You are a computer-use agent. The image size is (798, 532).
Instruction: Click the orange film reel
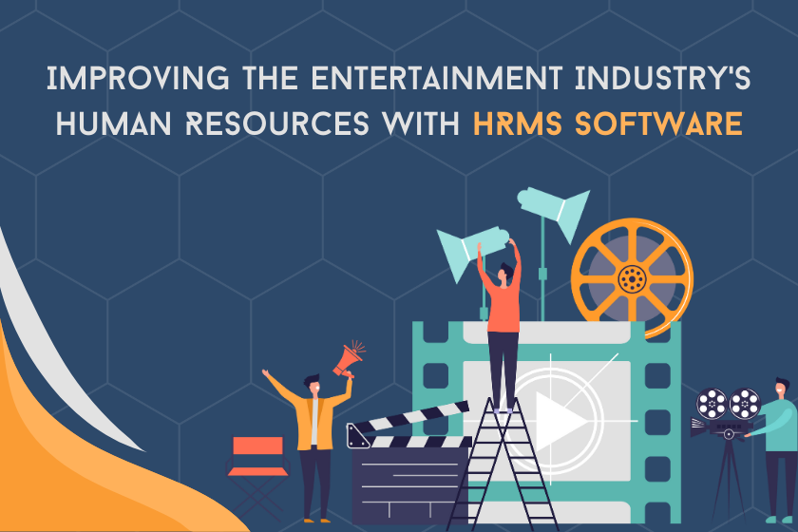click(x=631, y=276)
